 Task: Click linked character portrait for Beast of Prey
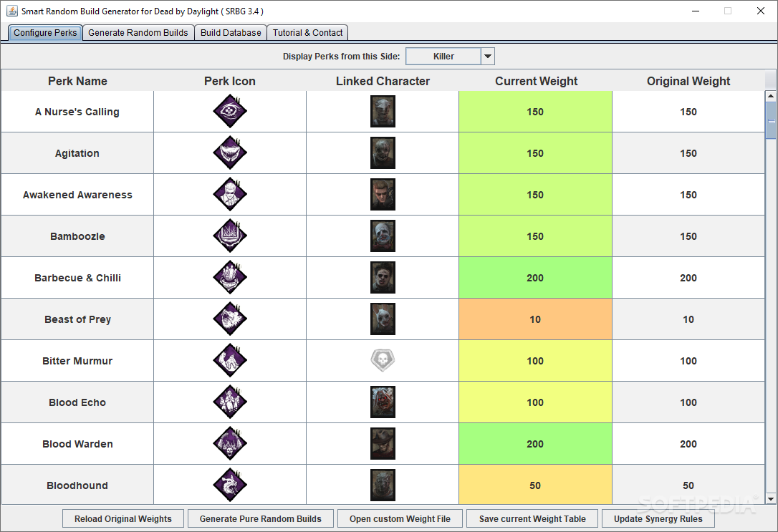(383, 319)
